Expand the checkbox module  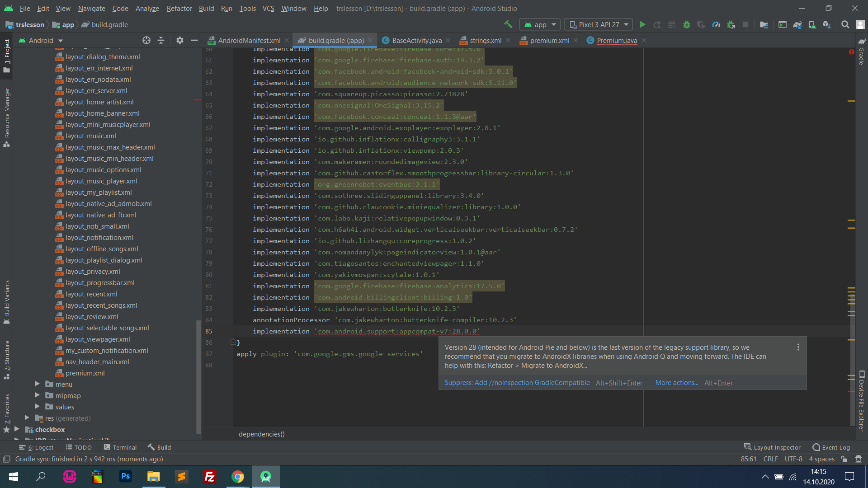tap(17, 429)
